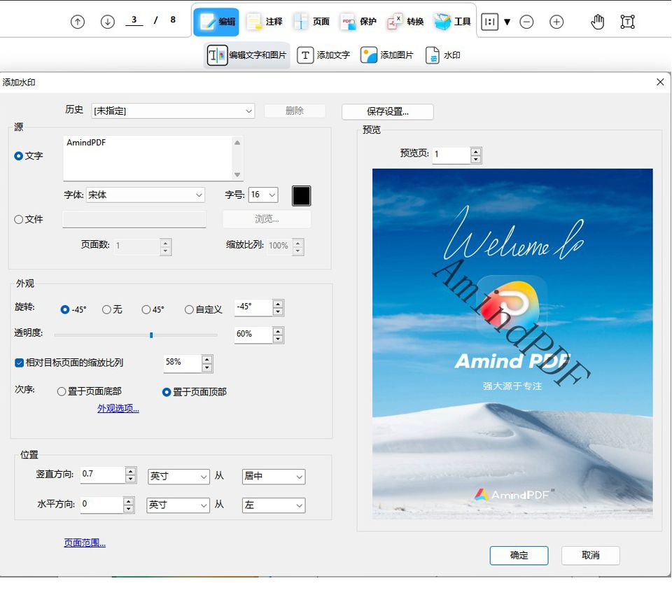Increase 水平方向 value spinner

129,500
